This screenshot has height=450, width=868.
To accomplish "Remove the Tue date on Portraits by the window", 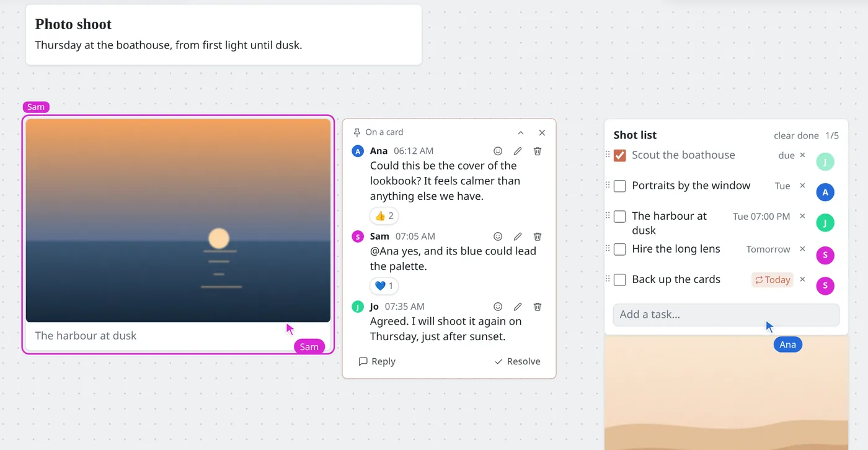I will tap(802, 186).
